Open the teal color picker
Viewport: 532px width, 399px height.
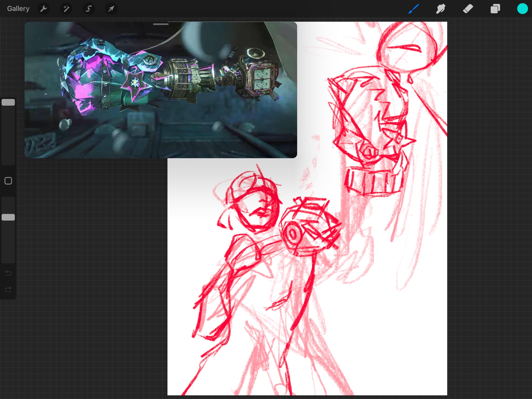[522, 9]
